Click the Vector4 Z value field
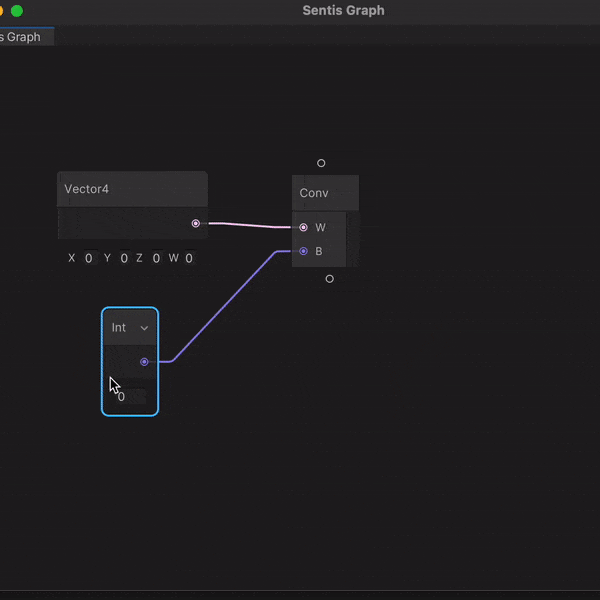600x600 pixels. click(156, 258)
